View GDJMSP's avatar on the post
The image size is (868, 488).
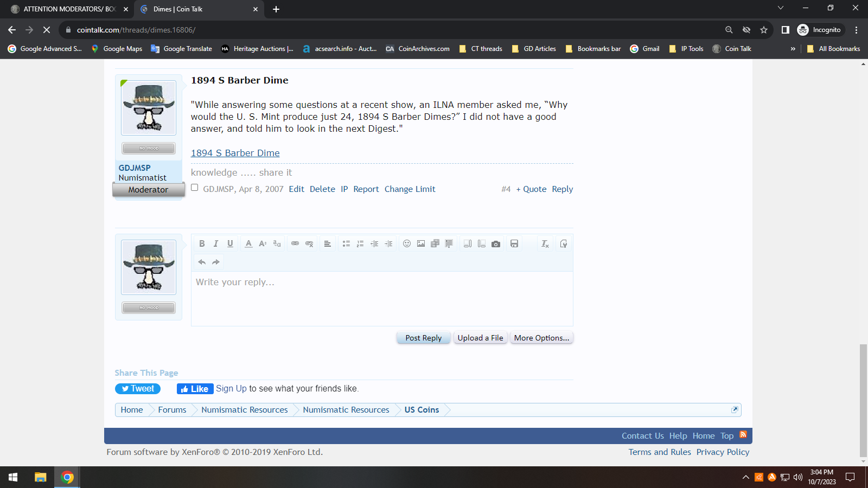tap(149, 108)
